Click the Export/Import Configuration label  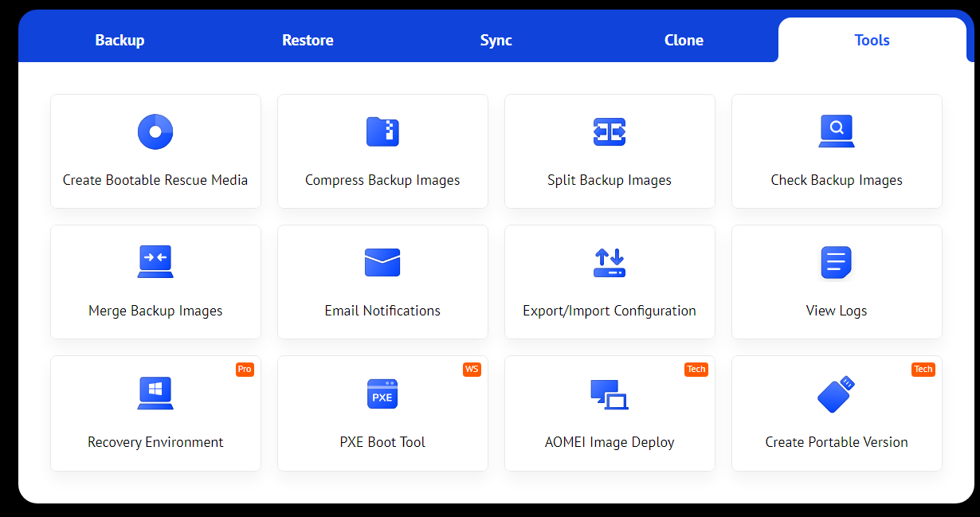pyautogui.click(x=610, y=311)
